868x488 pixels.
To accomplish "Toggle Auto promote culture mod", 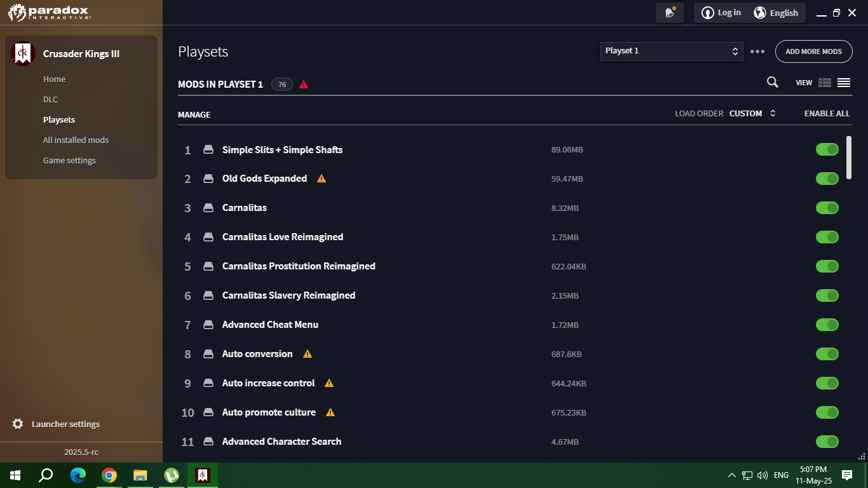I will click(827, 412).
